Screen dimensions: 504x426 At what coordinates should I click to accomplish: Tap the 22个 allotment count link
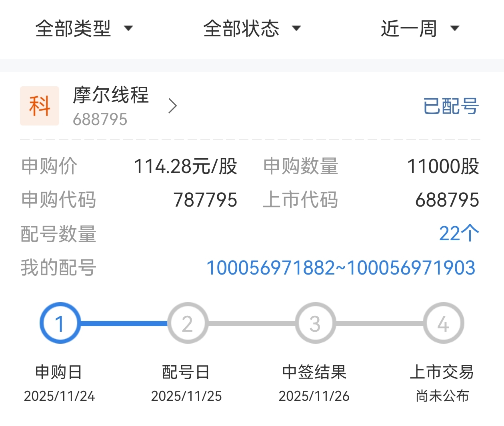point(459,233)
